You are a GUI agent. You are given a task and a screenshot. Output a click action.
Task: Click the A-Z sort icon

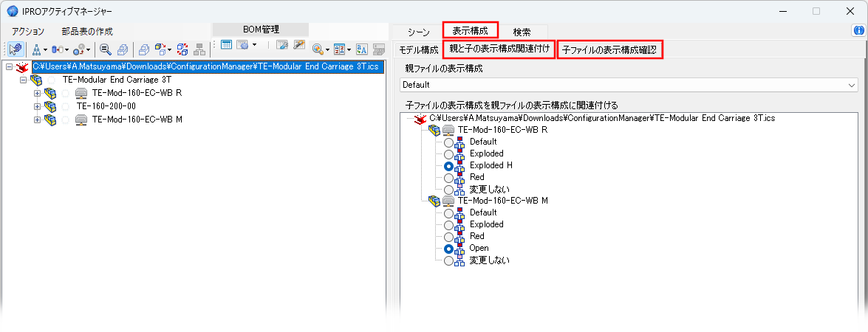[x=339, y=49]
